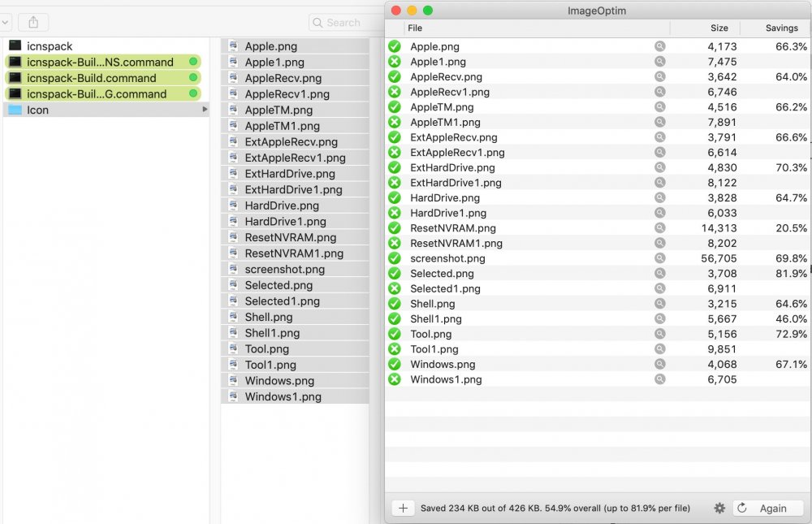812x524 pixels.
Task: Select Windows1.png in Finder file column
Action: click(296, 396)
